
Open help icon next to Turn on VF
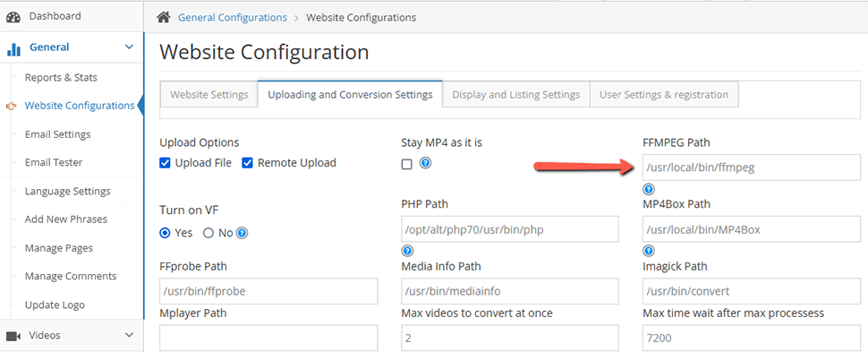242,233
